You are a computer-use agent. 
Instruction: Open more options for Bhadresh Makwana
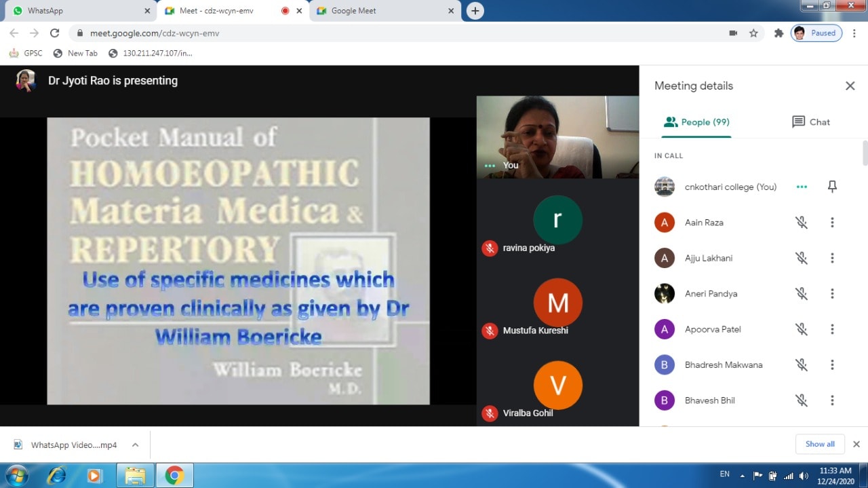click(832, 364)
